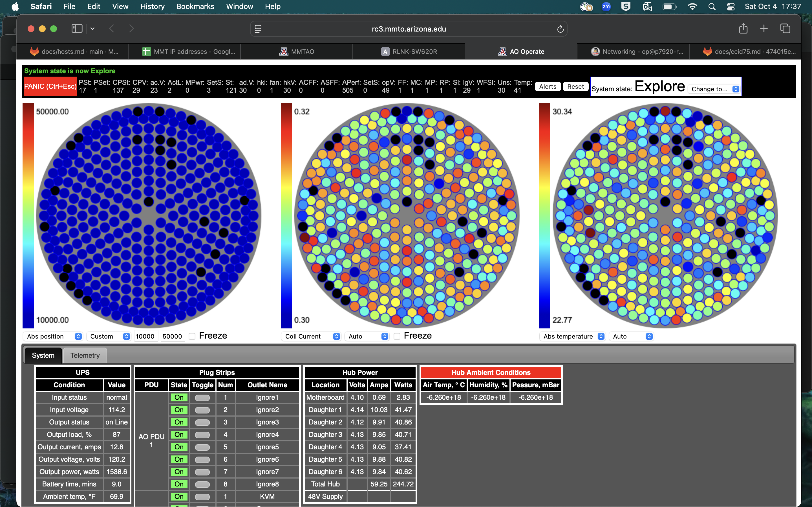The width and height of the screenshot is (812, 507).
Task: Open Spotlight search magnifier icon
Action: click(712, 6)
